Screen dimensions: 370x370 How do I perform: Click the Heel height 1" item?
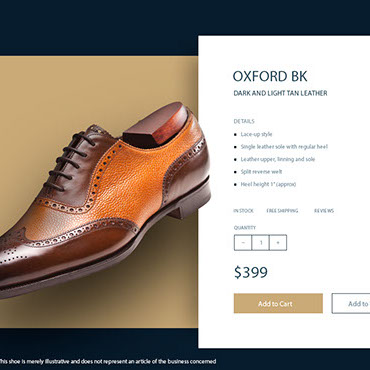pos(268,184)
